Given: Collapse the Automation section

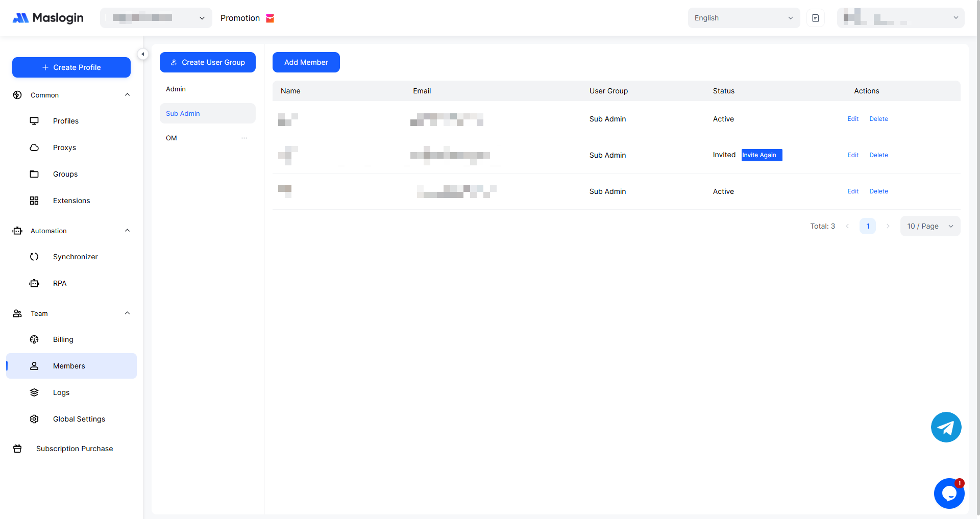Looking at the screenshot, I should click(x=128, y=231).
